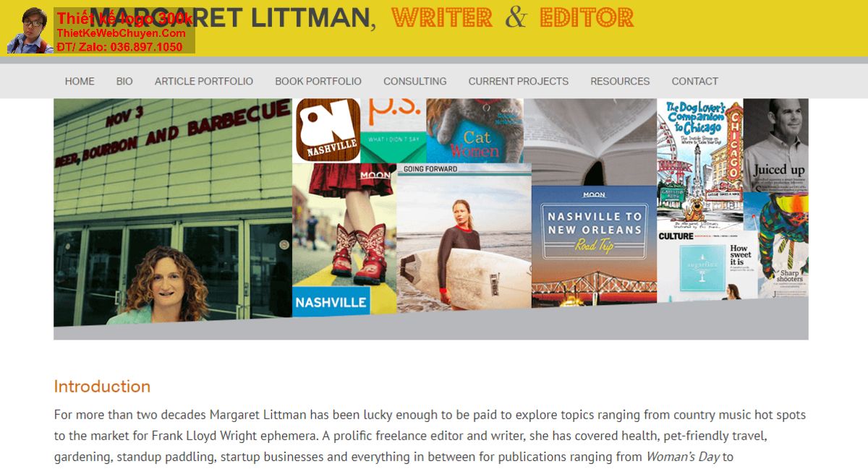Click the avatar photo in the watermark banner
Screen dimensions: 868x469
(x=30, y=30)
